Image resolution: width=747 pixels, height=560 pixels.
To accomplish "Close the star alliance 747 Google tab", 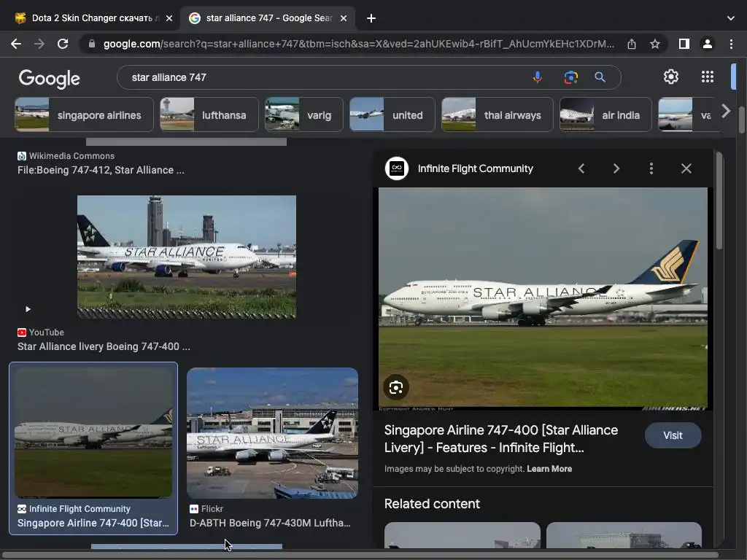I will [x=344, y=18].
